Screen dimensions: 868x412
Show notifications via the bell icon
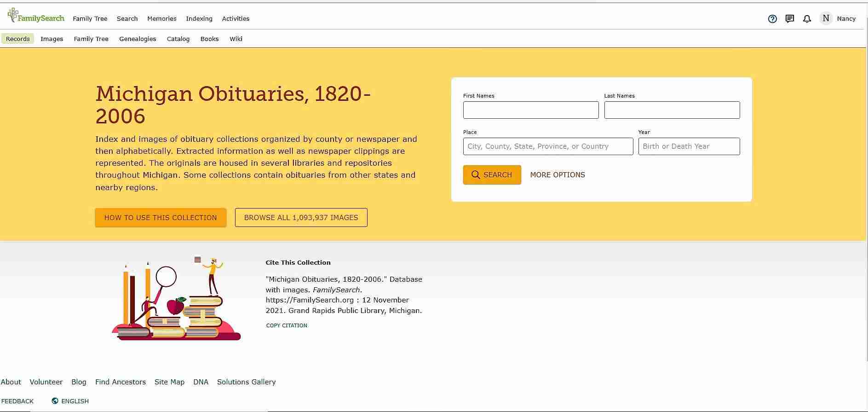807,19
